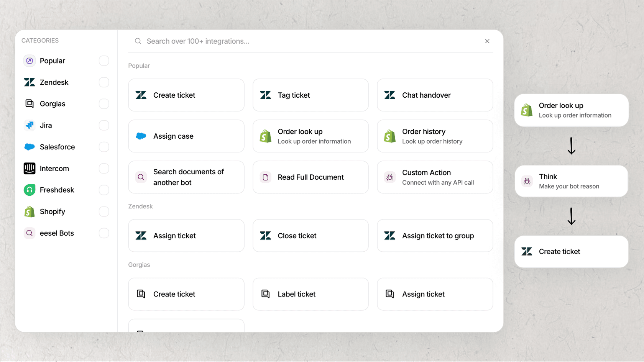Click the Gorgias icon on Label ticket card

[265, 294]
